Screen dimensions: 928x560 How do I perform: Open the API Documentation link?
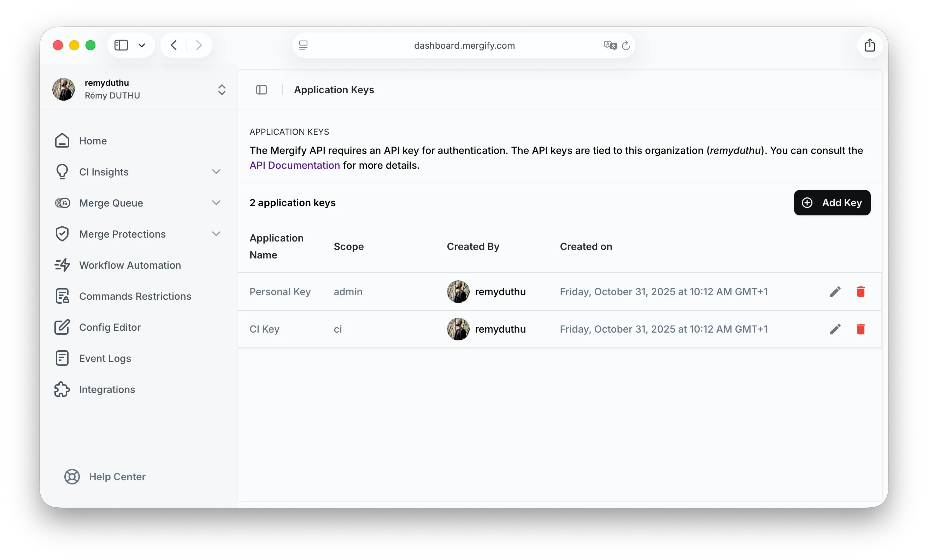tap(294, 165)
